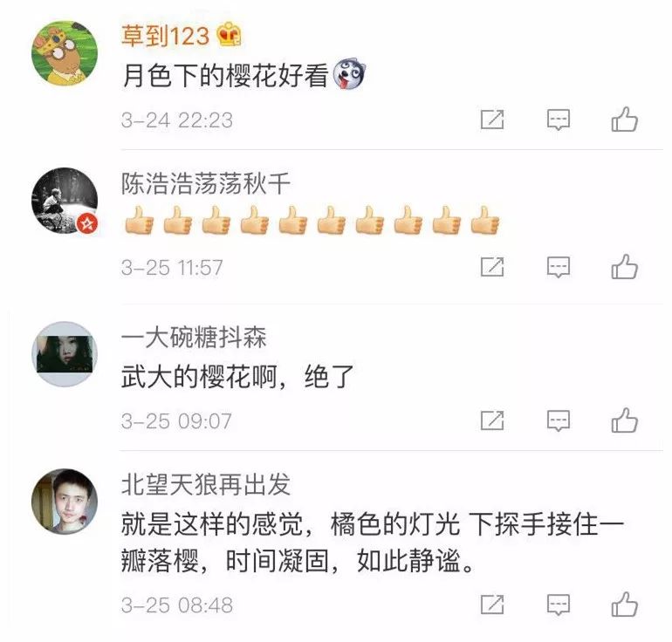Viewport: 672px width, 642px height.
Task: Open avatar photo of 一大碗糖抖森
Action: tap(65, 354)
